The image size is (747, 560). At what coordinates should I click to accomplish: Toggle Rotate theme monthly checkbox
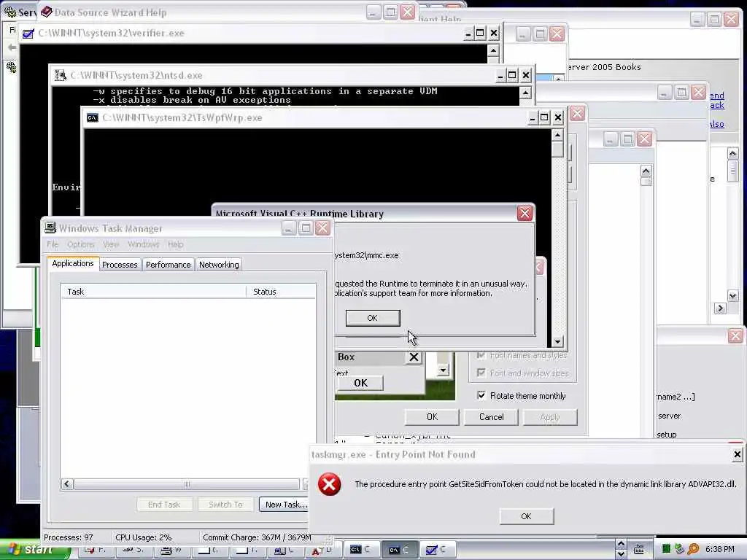(481, 395)
